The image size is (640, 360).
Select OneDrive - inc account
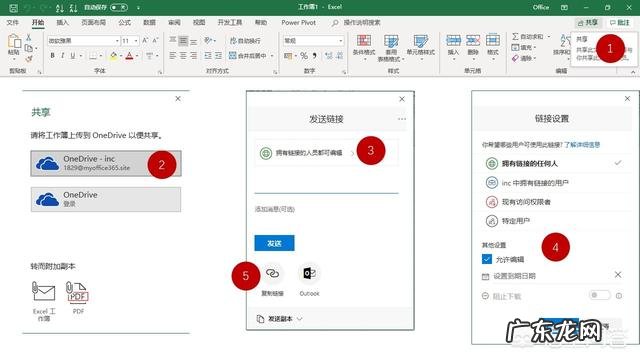pos(106,163)
